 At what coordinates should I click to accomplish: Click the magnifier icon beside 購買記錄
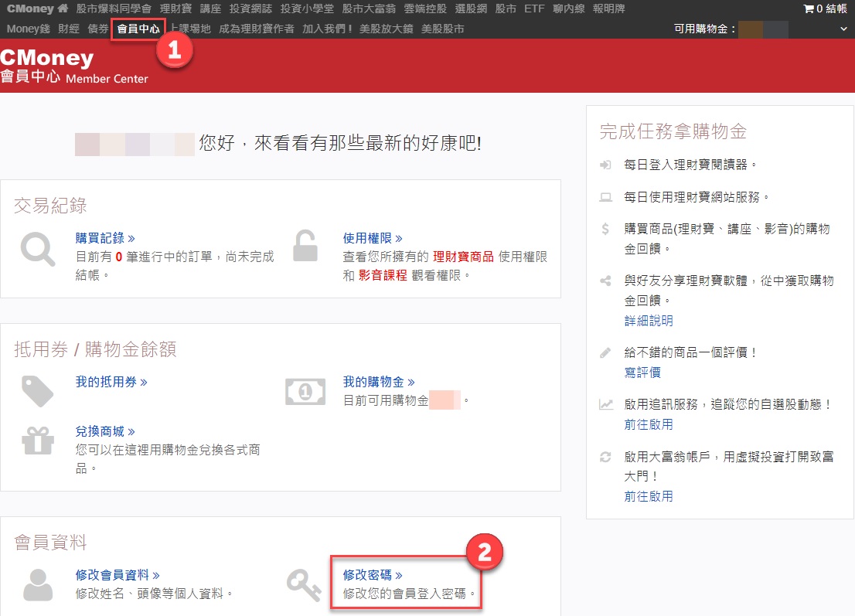pos(37,250)
